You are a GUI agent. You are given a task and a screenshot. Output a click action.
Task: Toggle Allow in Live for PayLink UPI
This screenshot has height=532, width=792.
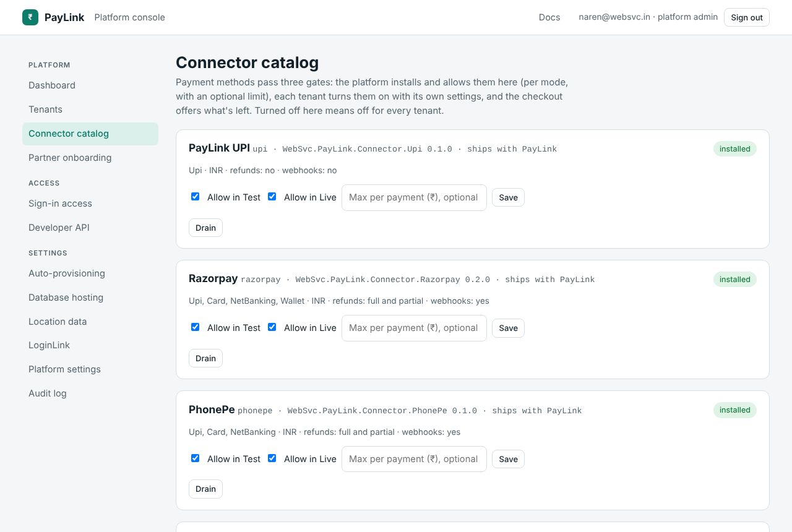pos(272,197)
